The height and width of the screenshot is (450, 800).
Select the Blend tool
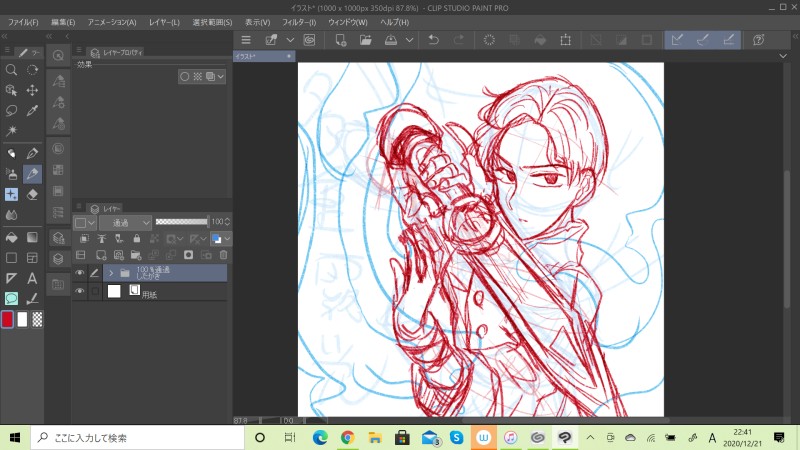[x=11, y=215]
